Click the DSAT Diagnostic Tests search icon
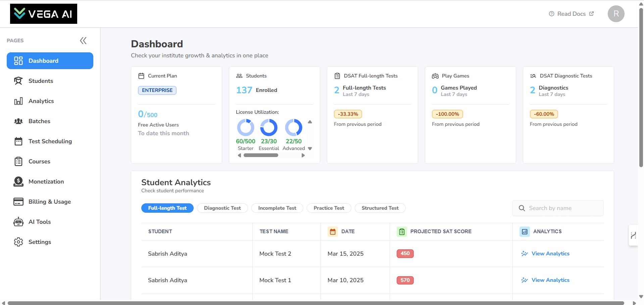Image resolution: width=644 pixels, height=305 pixels. point(533,76)
